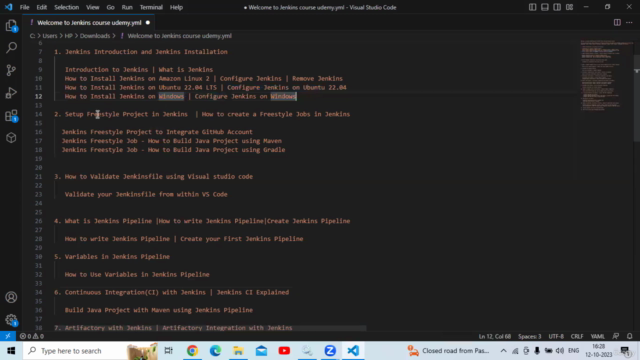Click the file name breadcrumb segment
The image size is (640, 360).
[179, 36]
